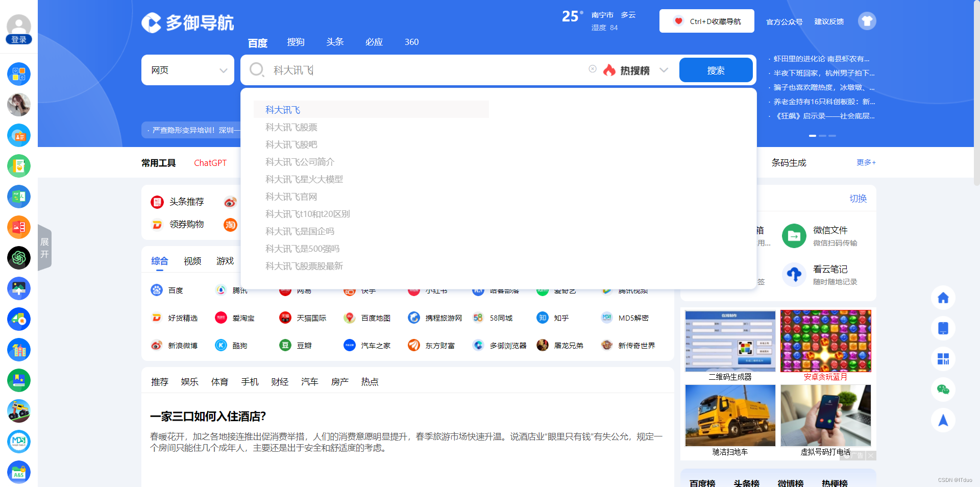Select the 360 search engine tab
Screen dimensions: 980x487
click(411, 42)
